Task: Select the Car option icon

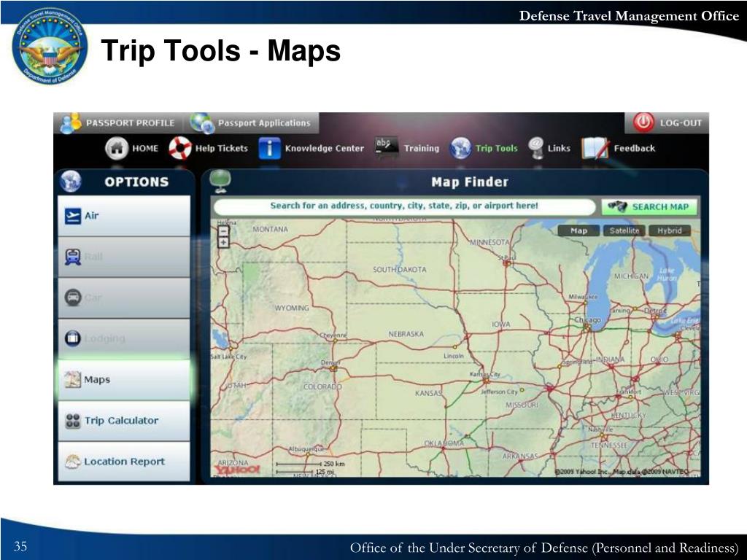Action: point(73,297)
